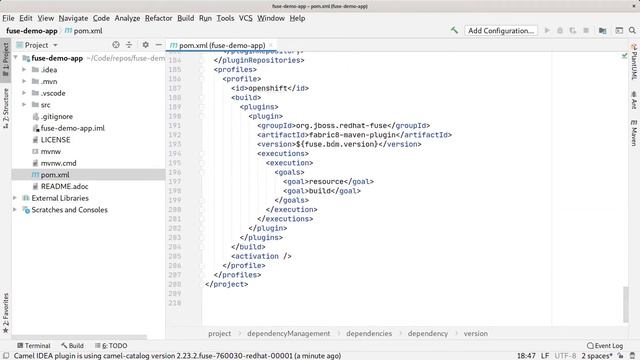This screenshot has width=640, height=360.
Task: Open the TODO tool window
Action: point(111,345)
